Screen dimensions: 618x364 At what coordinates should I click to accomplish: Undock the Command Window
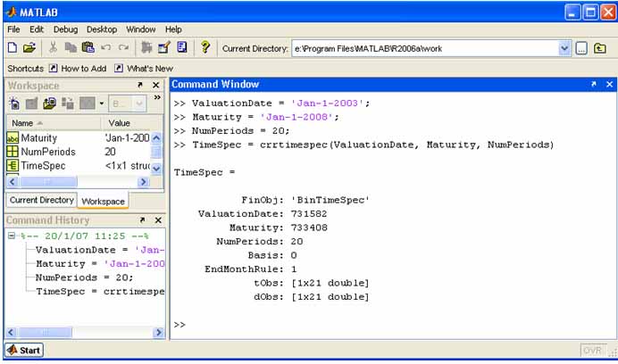click(594, 84)
